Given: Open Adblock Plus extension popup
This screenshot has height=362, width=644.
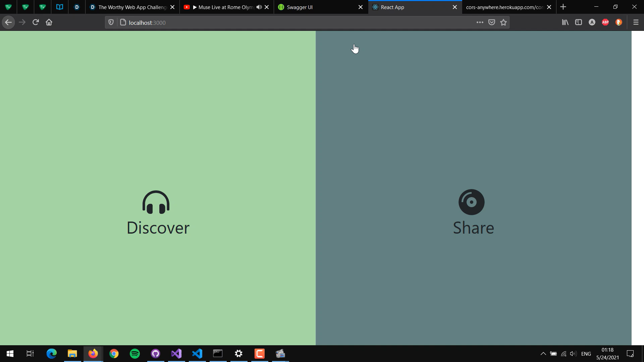Looking at the screenshot, I should (x=605, y=22).
